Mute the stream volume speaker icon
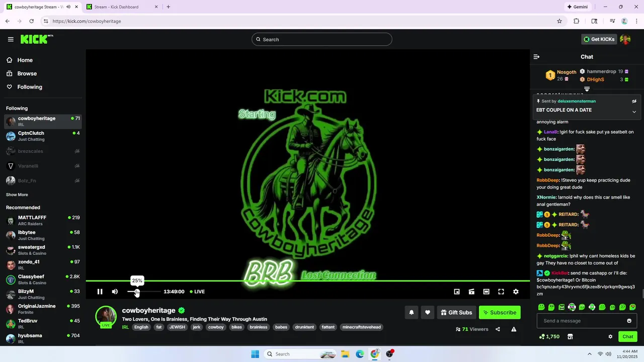 [115, 292]
